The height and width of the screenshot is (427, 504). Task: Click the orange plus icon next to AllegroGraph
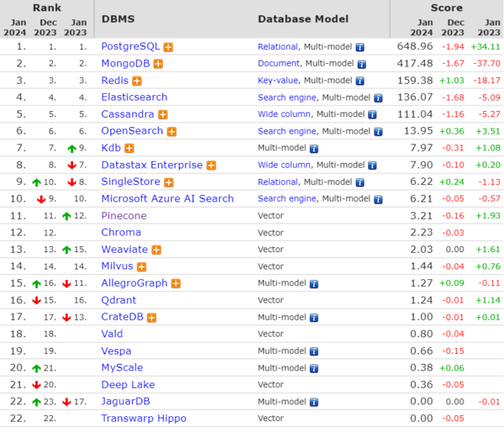pyautogui.click(x=176, y=283)
